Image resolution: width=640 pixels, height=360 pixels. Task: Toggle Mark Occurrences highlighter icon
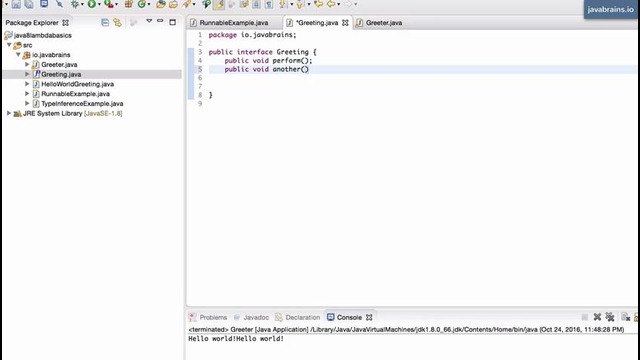coord(219,4)
